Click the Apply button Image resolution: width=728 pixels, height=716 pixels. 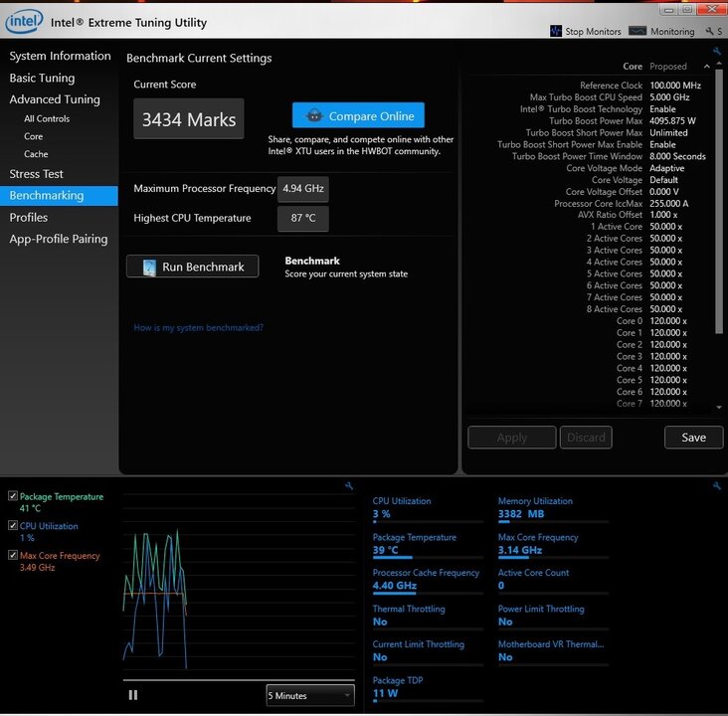(511, 438)
